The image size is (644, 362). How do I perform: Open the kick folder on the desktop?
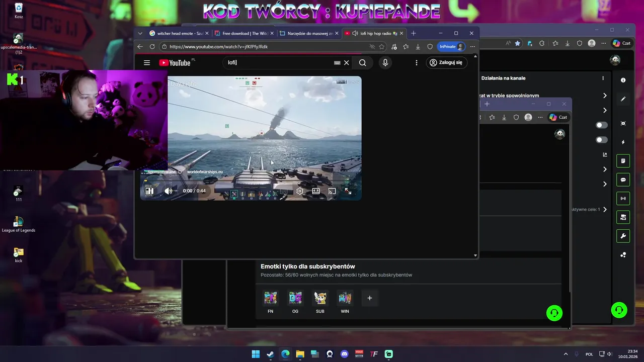coord(19,255)
